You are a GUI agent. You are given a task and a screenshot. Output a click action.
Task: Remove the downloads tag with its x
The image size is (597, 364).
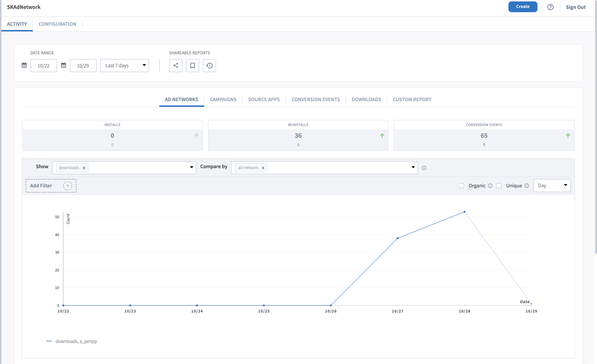tap(84, 168)
